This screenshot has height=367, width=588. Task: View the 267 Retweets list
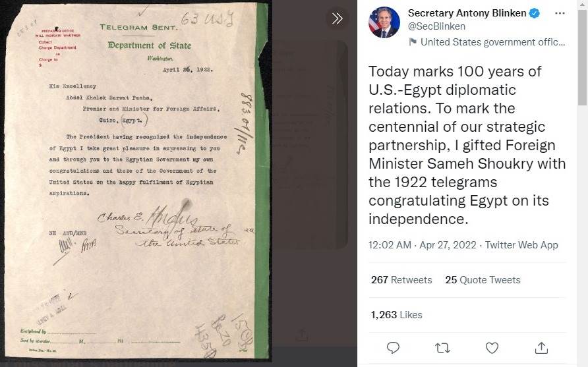point(401,280)
